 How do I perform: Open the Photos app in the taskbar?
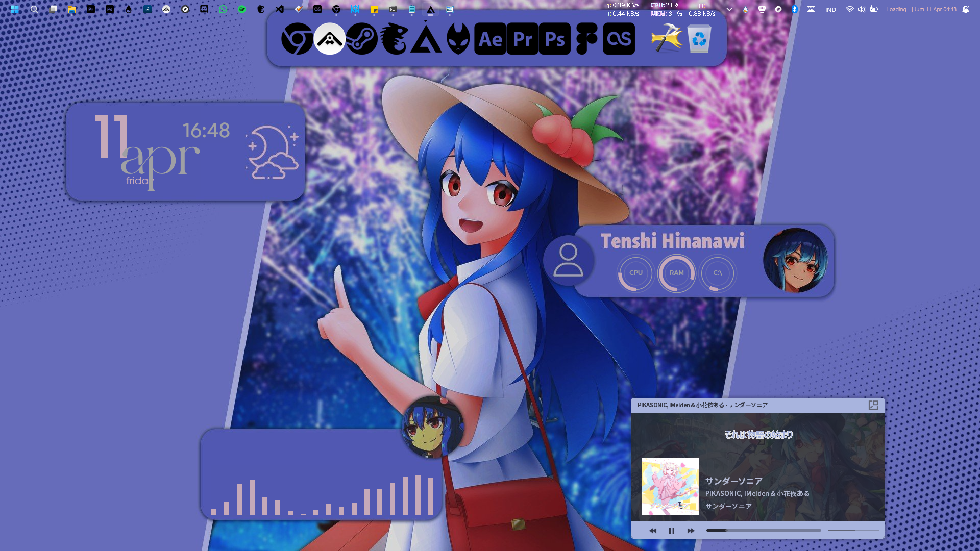(450, 9)
